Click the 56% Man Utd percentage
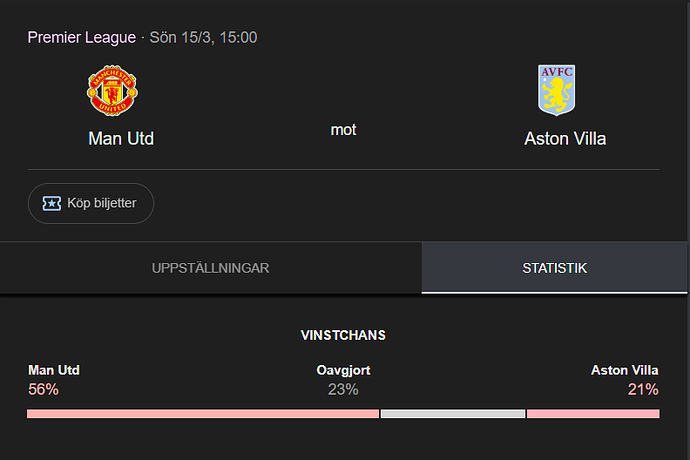Viewport: 690px width, 460px height. (x=43, y=389)
